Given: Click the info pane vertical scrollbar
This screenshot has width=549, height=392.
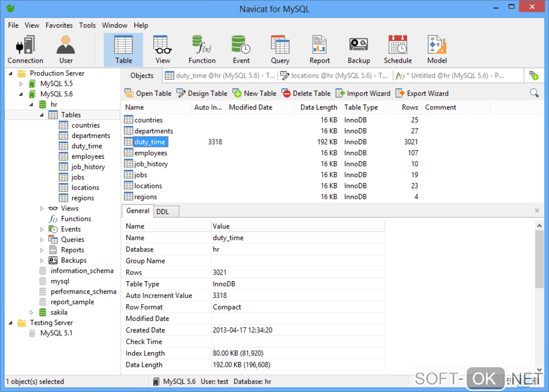Looking at the screenshot, I should [x=539, y=259].
